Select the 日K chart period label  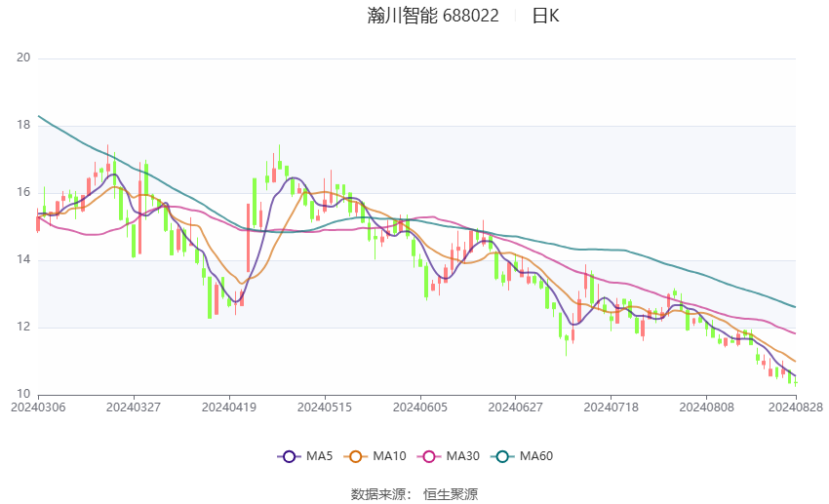coord(545,16)
